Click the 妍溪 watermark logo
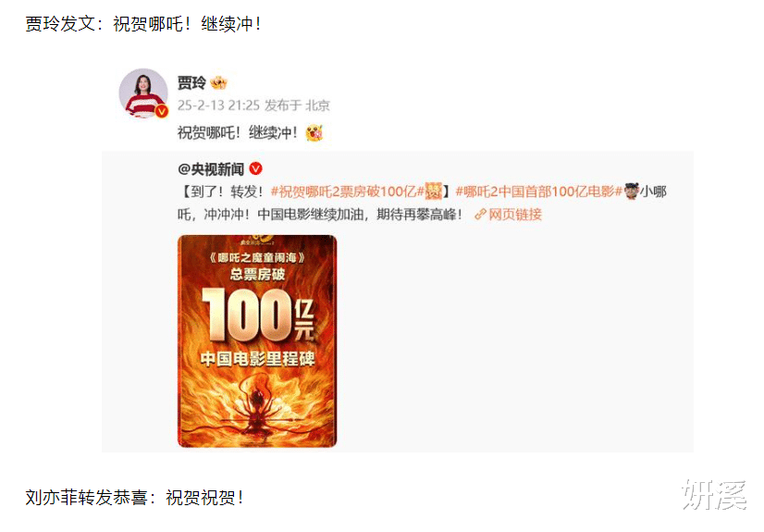Screen dimensions: 764x532 pos(714,494)
